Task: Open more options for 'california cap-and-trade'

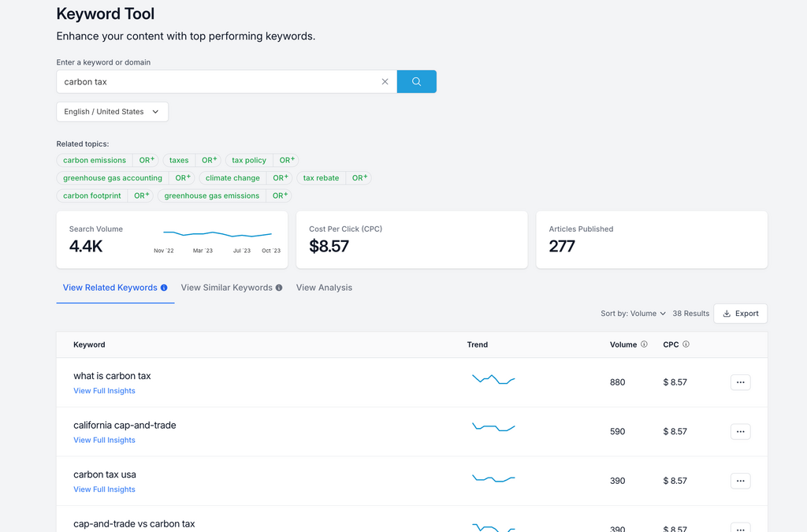Action: coord(740,431)
